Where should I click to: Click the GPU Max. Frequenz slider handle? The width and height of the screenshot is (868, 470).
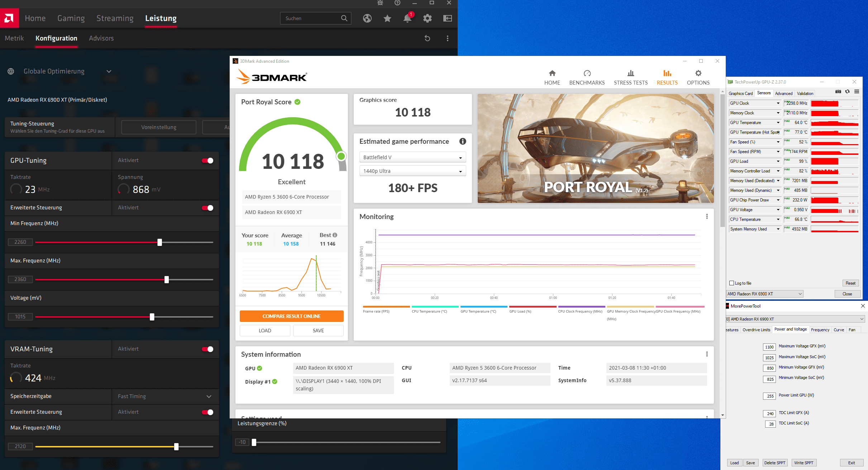(x=167, y=280)
